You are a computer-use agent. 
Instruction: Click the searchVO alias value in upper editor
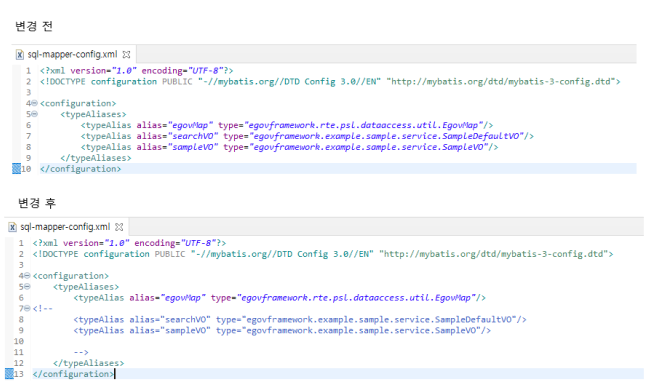click(193, 136)
